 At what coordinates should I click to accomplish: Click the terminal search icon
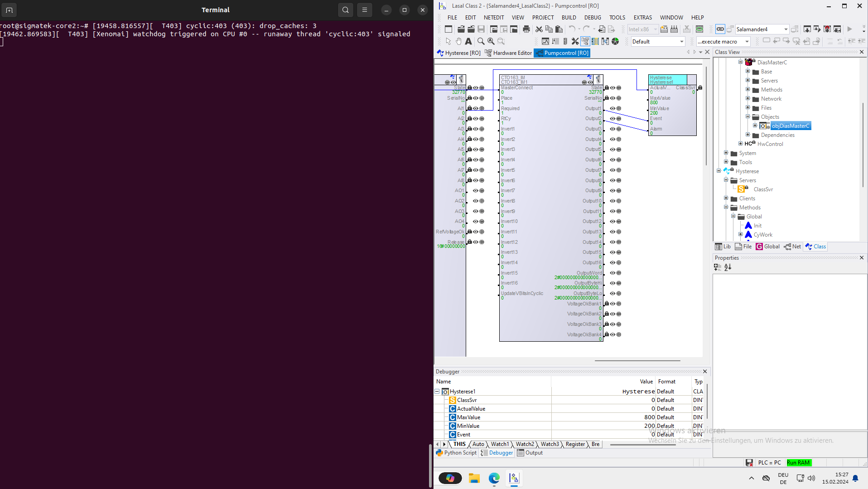tap(345, 10)
